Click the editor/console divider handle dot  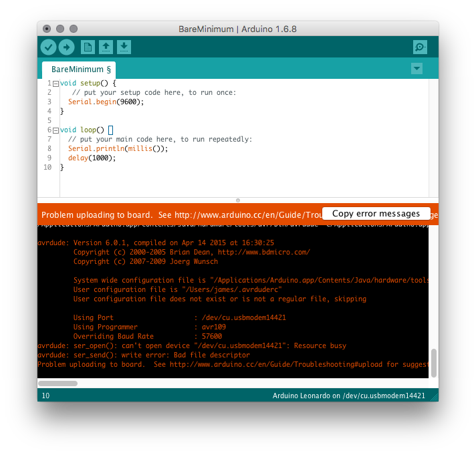(238, 200)
